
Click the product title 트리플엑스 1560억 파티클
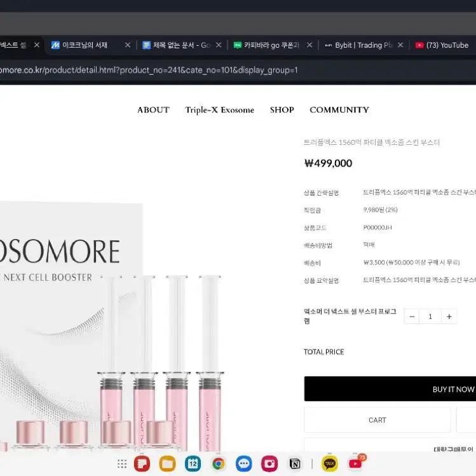coord(372,142)
